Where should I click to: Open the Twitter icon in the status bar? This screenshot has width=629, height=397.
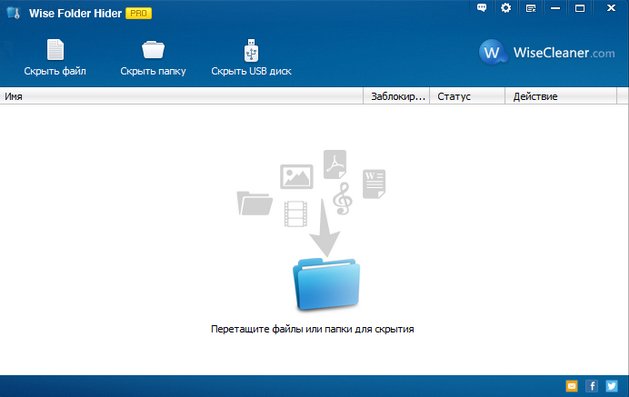pyautogui.click(x=612, y=386)
